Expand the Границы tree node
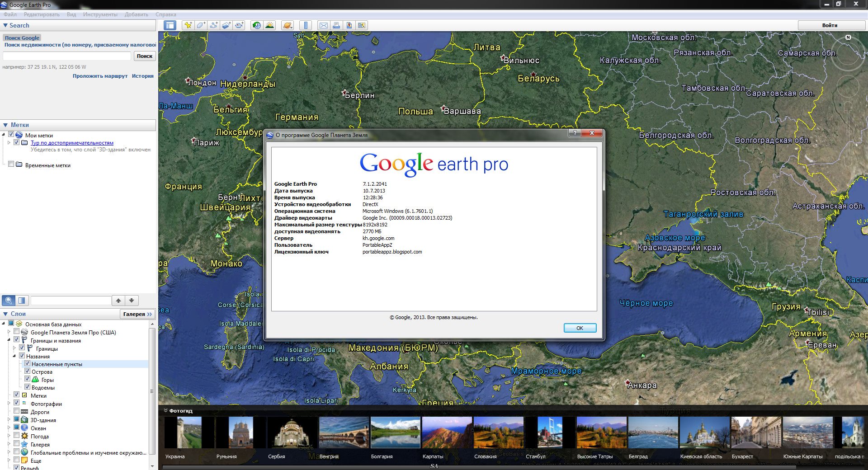Viewport: 868px width, 470px height. [x=14, y=348]
